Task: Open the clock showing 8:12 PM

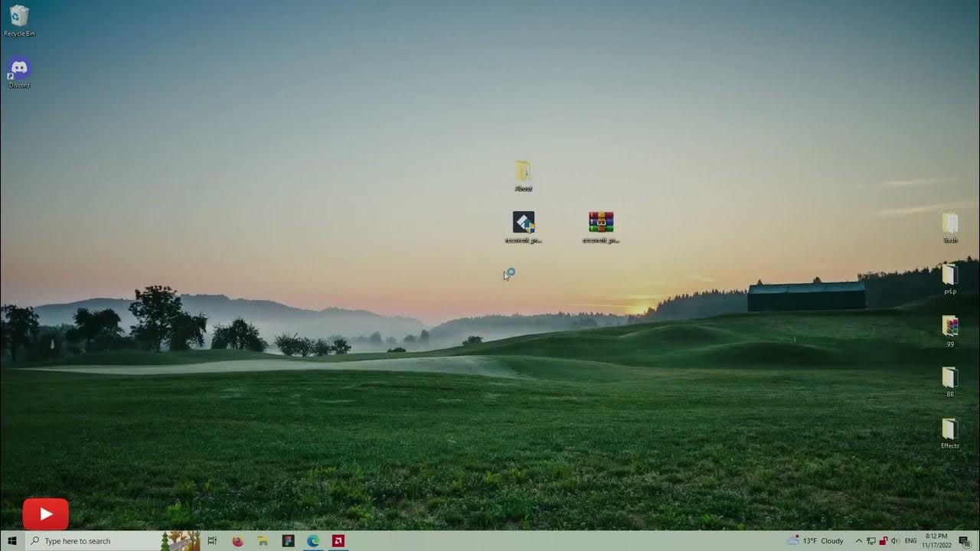Action: [936, 541]
